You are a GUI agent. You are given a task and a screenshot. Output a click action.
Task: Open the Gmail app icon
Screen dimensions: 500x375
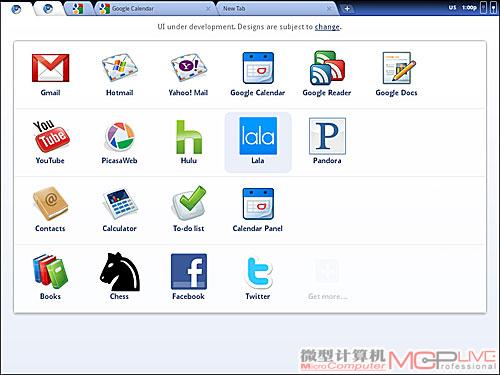click(x=50, y=68)
